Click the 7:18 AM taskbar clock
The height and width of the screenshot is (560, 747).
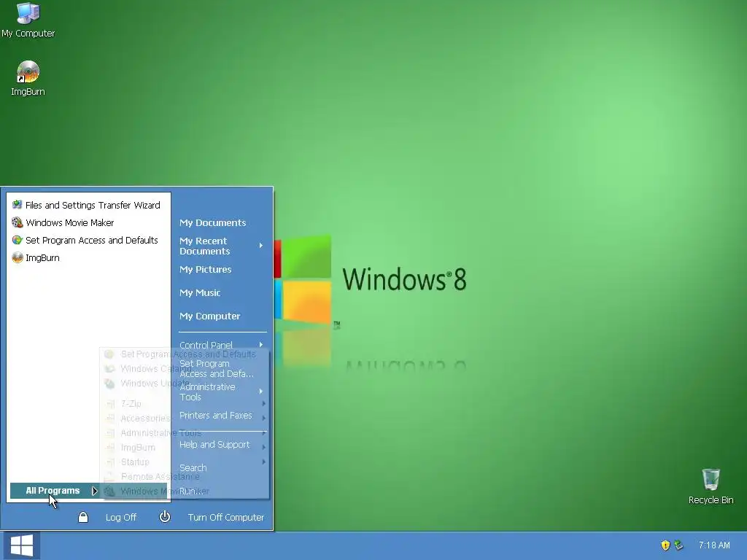coord(714,545)
